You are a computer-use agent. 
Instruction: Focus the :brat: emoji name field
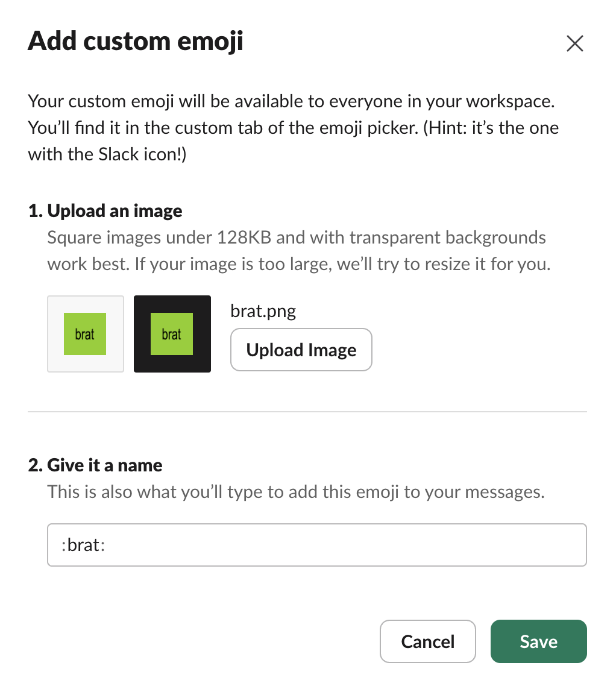tap(317, 545)
